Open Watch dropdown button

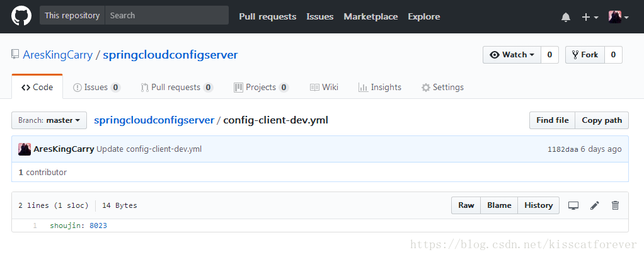512,55
